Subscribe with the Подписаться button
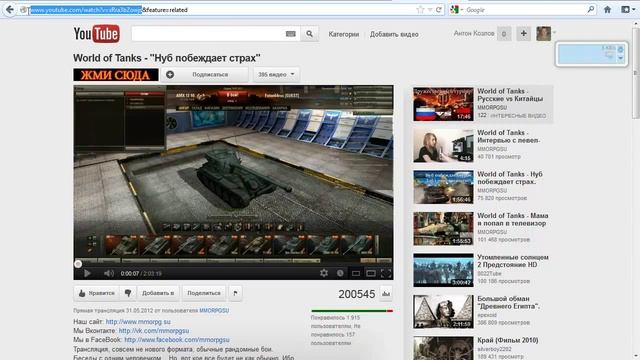Screen dimensions: 640x360 [x=205, y=75]
